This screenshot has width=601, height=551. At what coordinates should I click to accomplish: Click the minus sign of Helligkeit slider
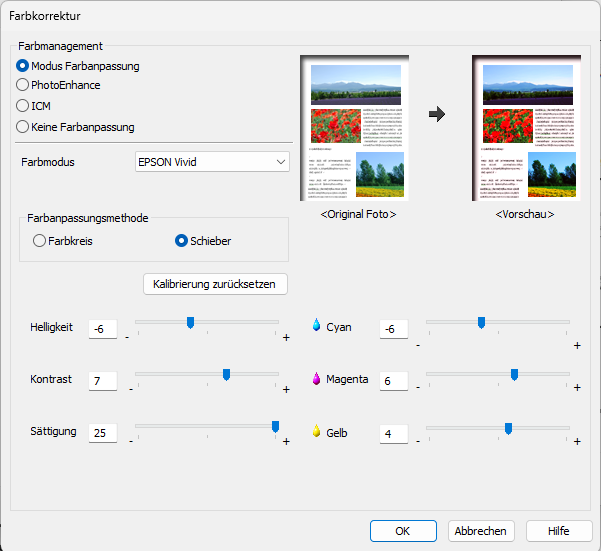point(127,338)
